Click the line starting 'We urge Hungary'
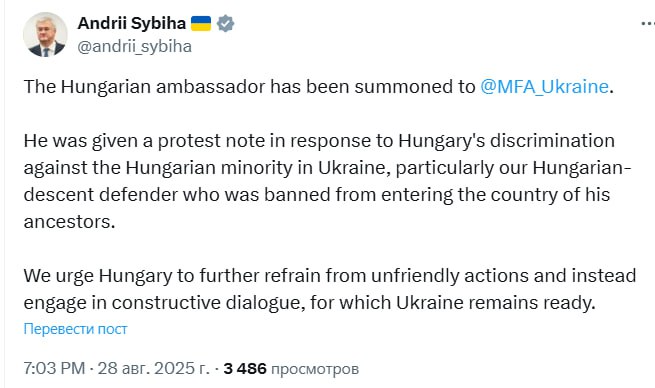The width and height of the screenshot is (655, 388). pyautogui.click(x=330, y=276)
